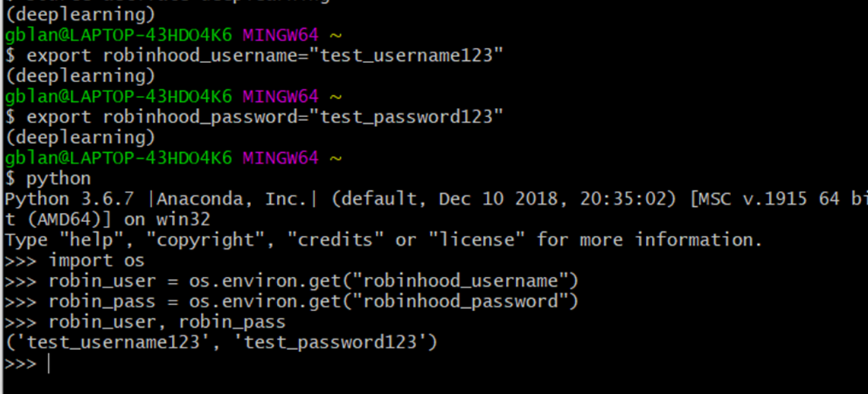Screen dimensions: 868x394
Task: Click the first gblan@LAPTOP-43HD04K6 prompt text
Action: (118, 36)
